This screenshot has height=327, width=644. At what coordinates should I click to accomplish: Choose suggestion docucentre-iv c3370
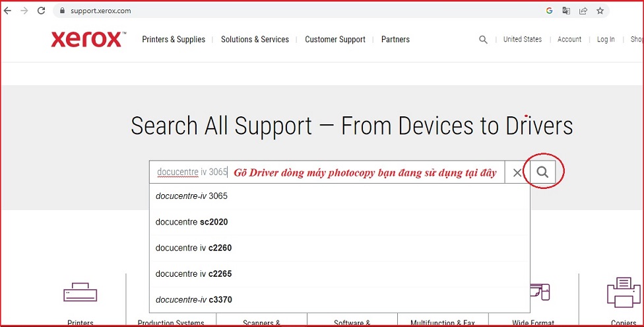(x=339, y=300)
